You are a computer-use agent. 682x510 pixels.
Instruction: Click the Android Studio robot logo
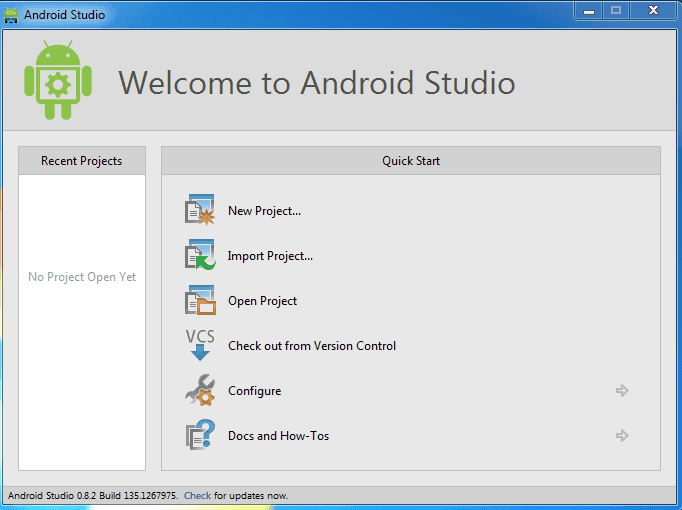pyautogui.click(x=58, y=80)
